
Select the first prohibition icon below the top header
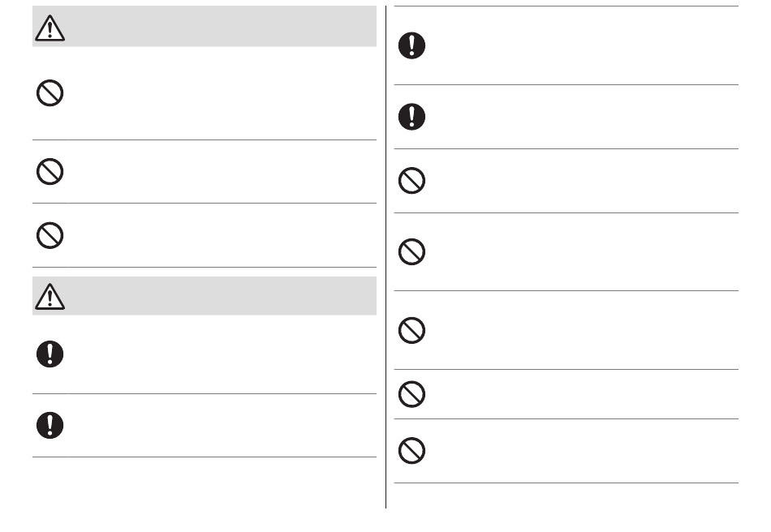click(50, 92)
